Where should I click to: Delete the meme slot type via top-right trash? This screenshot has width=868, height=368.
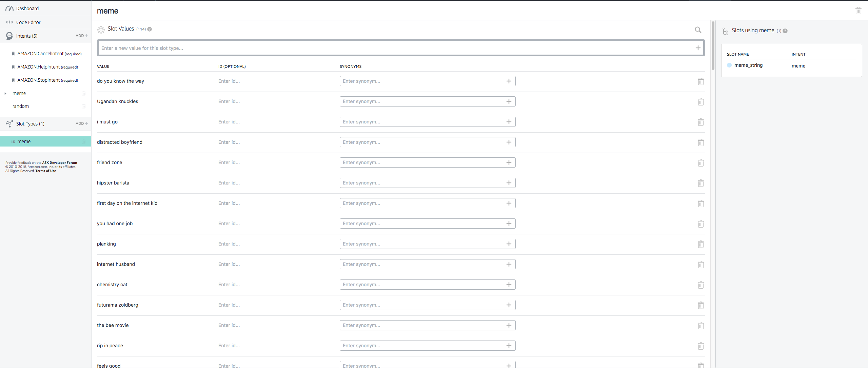click(858, 11)
